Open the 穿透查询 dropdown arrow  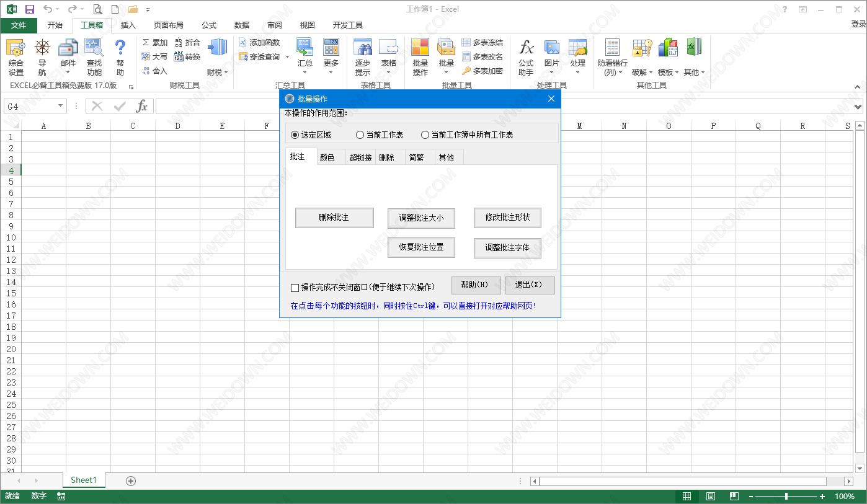tap(287, 57)
